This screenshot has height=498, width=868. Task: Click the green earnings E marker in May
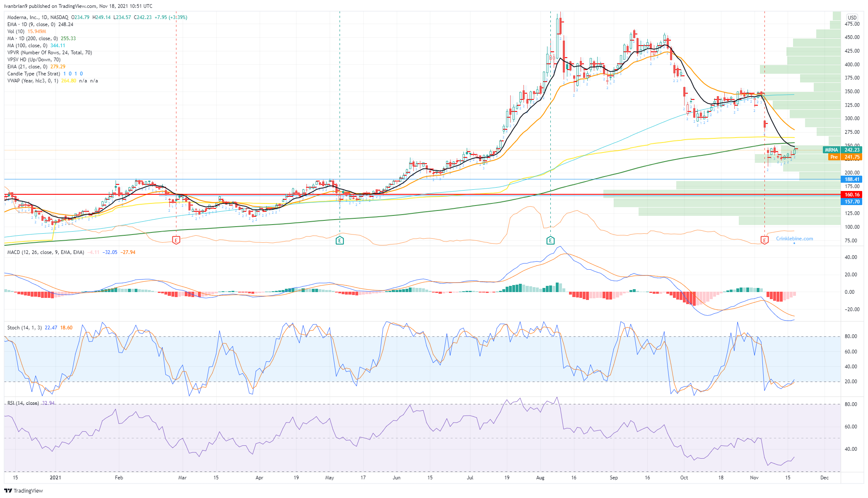coord(340,240)
